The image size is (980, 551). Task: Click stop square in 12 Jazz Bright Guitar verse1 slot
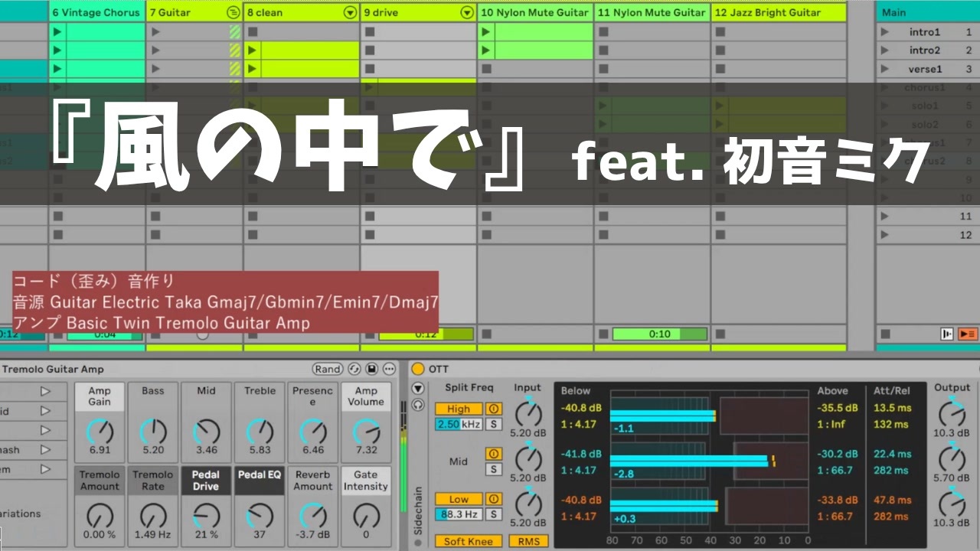[x=720, y=69]
